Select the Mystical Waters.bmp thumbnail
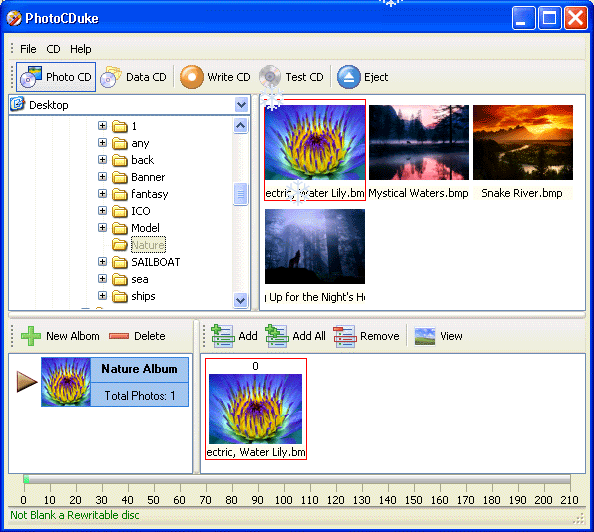This screenshot has height=532, width=594. coord(419,152)
